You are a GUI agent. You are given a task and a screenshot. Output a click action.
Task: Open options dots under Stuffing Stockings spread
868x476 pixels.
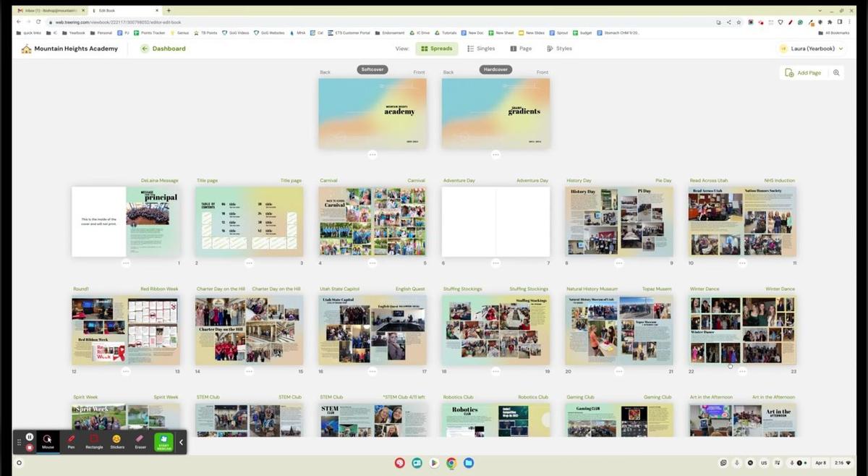click(x=495, y=371)
